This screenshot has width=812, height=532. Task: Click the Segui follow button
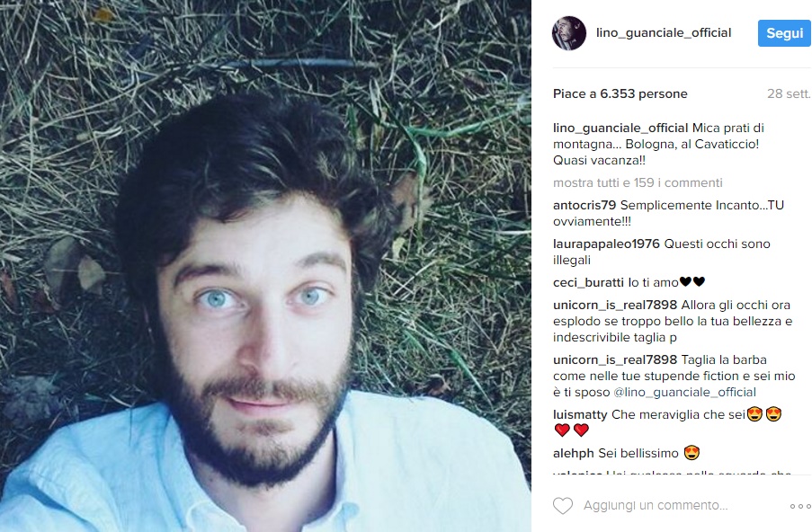(784, 33)
